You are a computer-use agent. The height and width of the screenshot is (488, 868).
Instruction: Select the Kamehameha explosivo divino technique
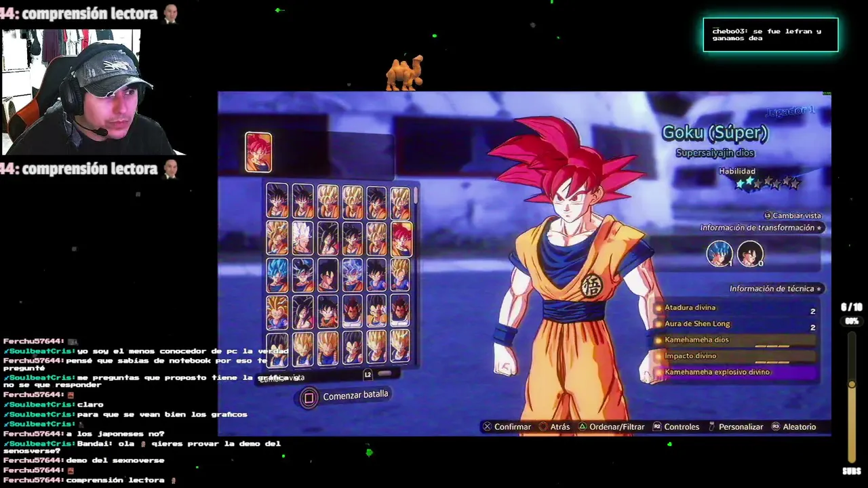point(736,372)
